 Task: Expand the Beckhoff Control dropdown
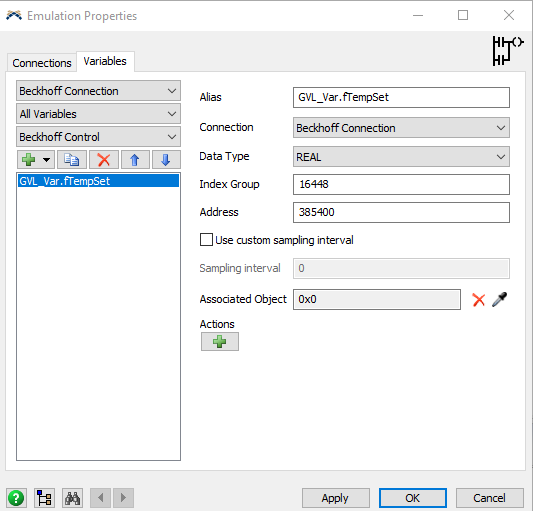coord(98,137)
